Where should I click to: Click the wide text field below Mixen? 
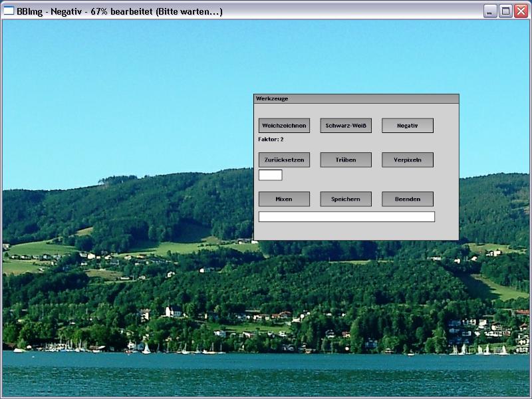coord(346,217)
